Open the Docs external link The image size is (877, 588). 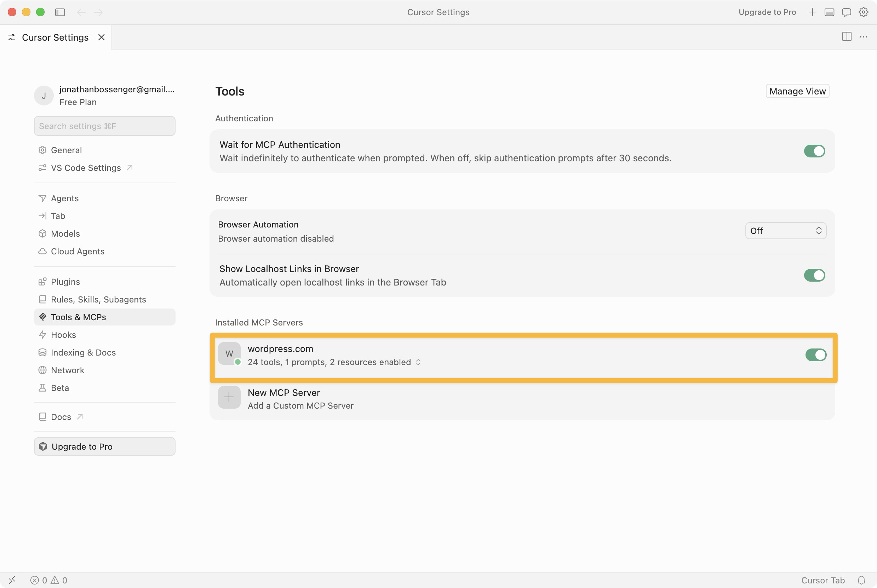(105, 417)
